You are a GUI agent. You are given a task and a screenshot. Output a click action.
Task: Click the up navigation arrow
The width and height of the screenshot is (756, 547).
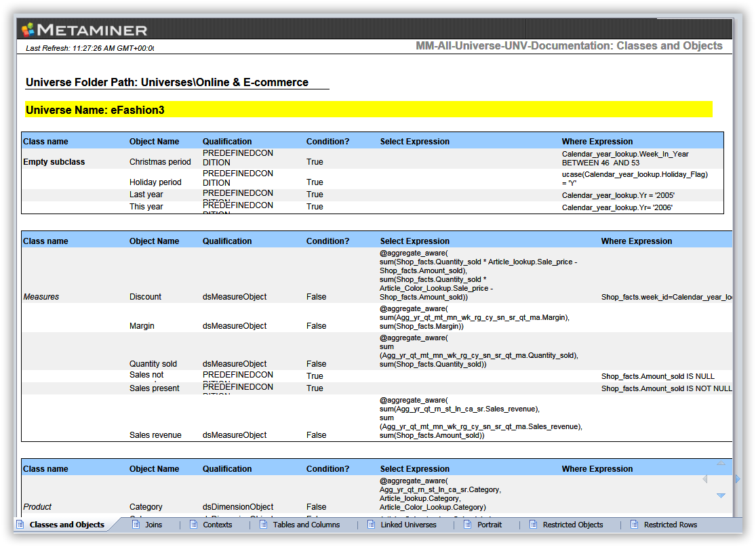point(721,463)
